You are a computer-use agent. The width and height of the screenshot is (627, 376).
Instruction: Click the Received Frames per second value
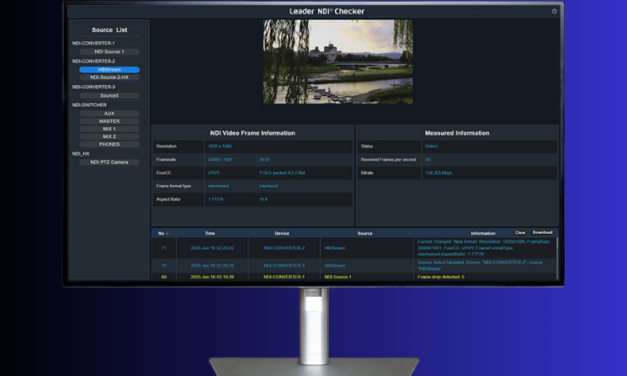coord(428,160)
